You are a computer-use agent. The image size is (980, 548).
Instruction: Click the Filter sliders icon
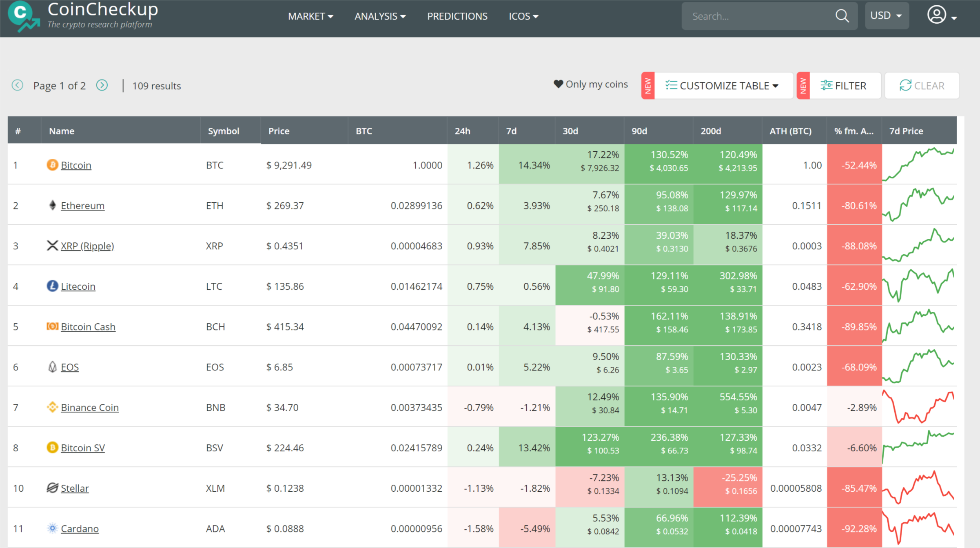tap(827, 85)
